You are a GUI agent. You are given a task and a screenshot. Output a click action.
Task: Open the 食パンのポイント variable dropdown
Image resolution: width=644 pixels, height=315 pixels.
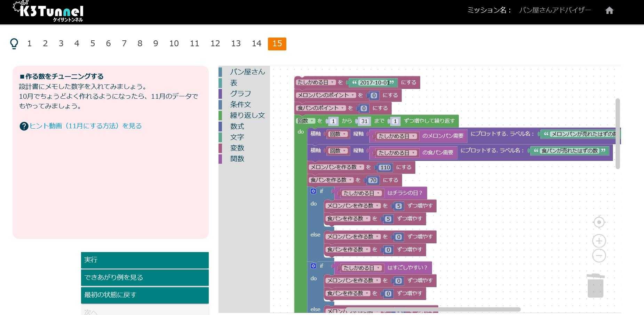[x=343, y=108]
